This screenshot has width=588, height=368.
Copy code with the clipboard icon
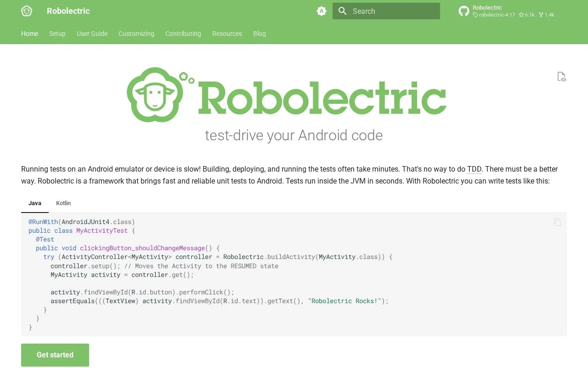click(557, 222)
